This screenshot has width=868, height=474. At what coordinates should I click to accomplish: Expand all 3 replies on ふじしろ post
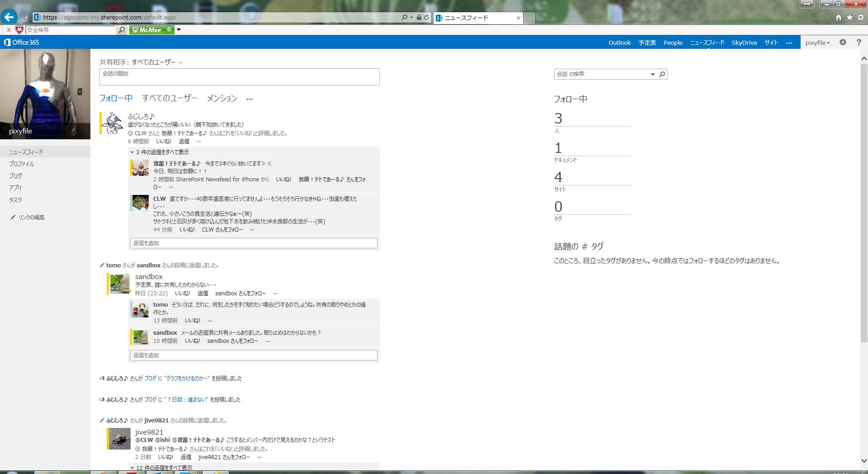tap(160, 152)
